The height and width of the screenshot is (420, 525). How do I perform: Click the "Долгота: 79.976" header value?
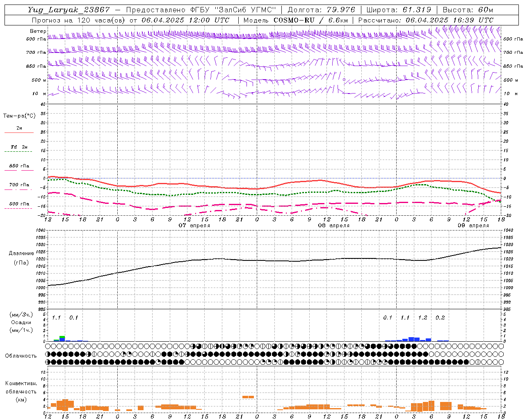322,10
